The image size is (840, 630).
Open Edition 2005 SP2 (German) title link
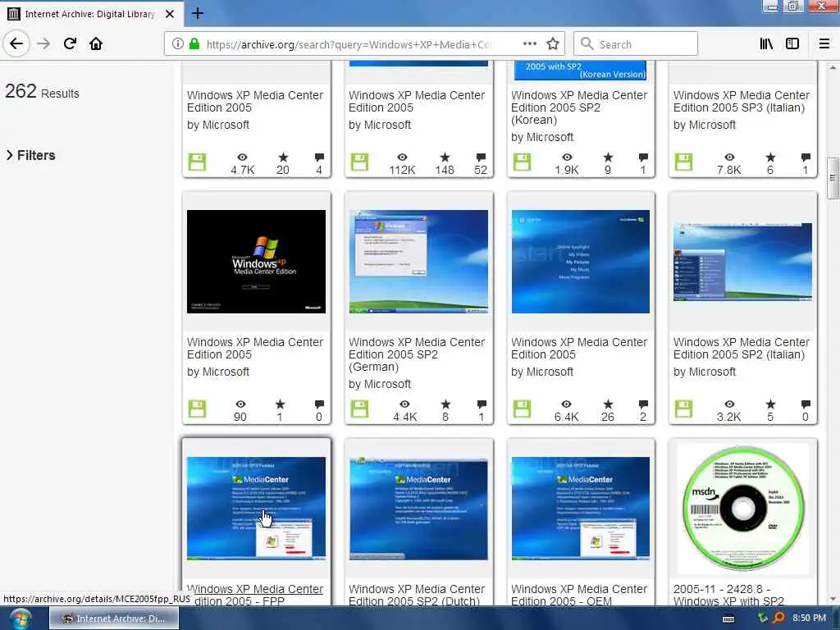coord(417,354)
